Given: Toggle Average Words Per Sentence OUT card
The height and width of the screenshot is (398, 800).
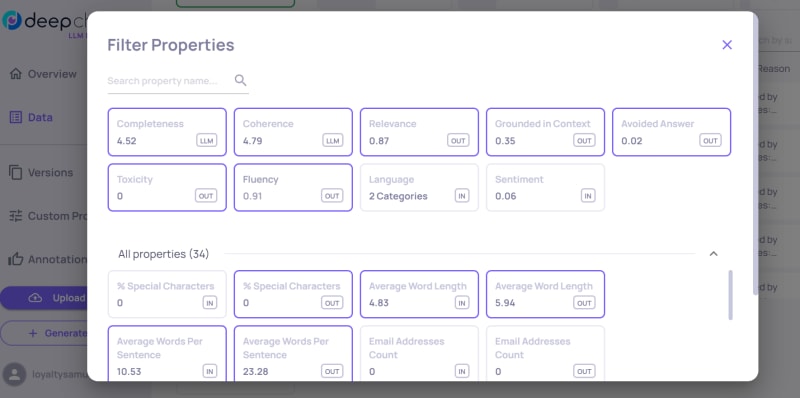Looking at the screenshot, I should 293,353.
